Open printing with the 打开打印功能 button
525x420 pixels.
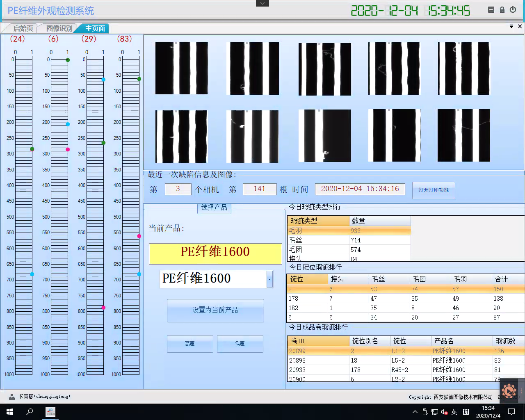[433, 190]
